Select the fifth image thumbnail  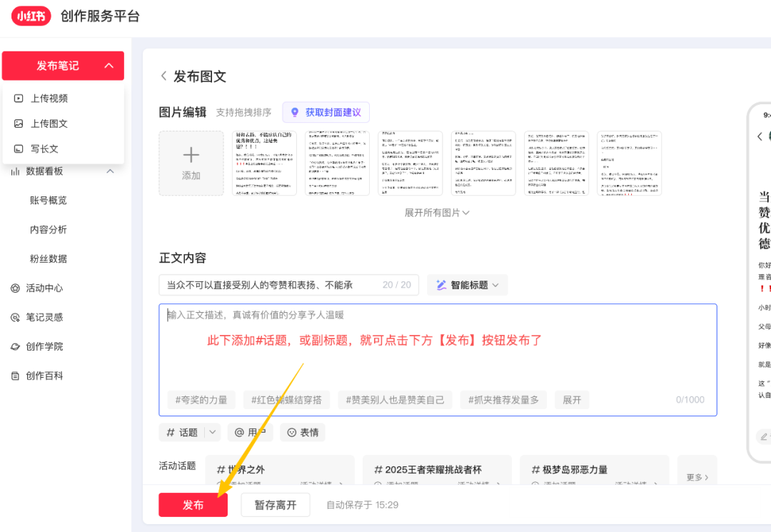coord(556,164)
